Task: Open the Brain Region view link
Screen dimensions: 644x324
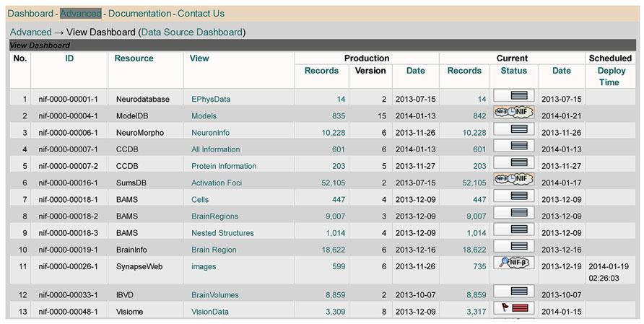Action: click(x=214, y=250)
